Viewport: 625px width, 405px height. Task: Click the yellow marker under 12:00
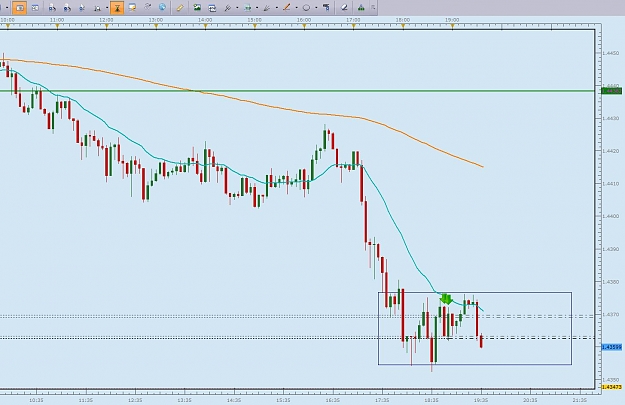[x=106, y=27]
